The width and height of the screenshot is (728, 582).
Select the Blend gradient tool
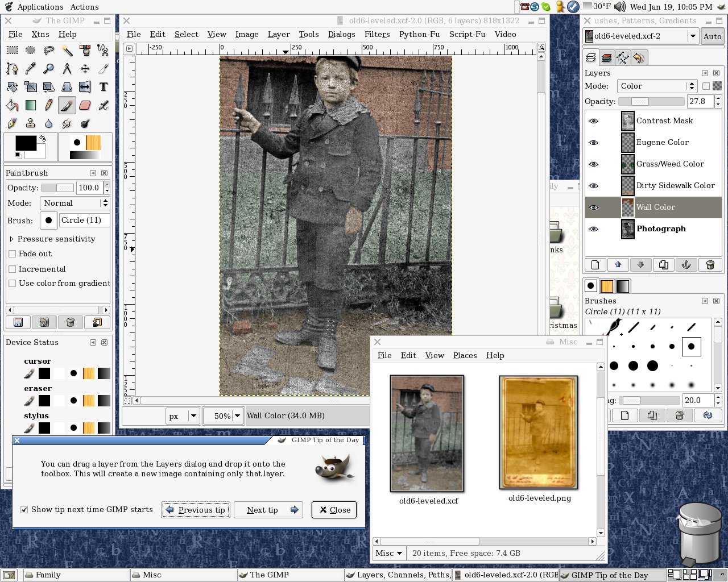[x=31, y=105]
